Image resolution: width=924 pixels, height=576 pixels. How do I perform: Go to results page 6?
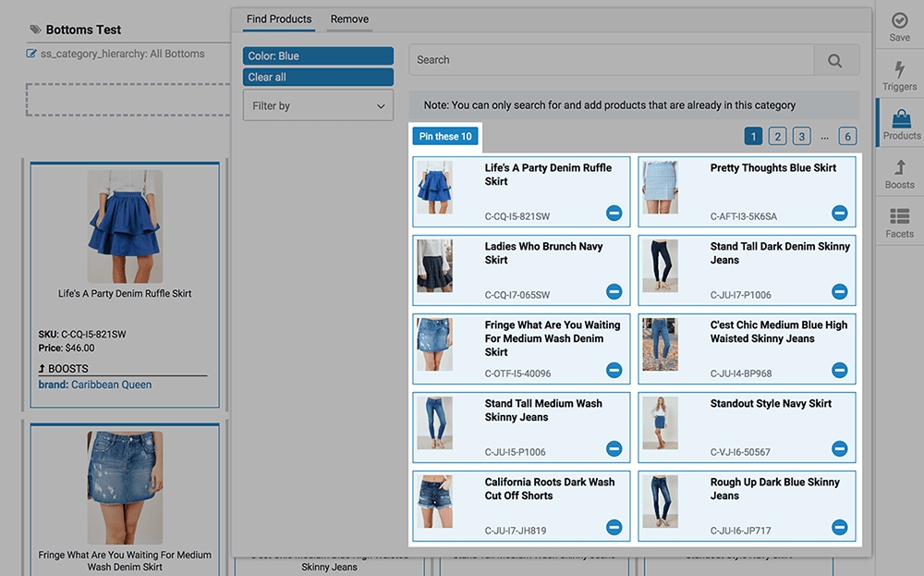tap(847, 137)
